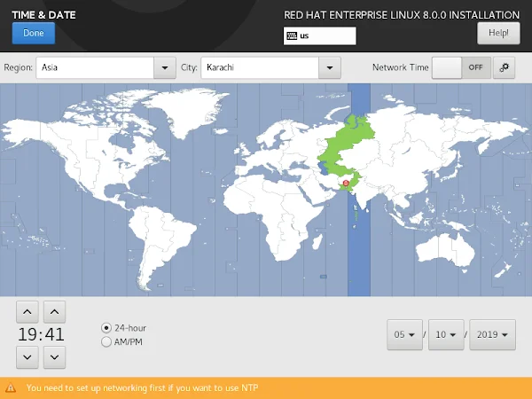Click the networking NTP warning message

[x=142, y=387]
